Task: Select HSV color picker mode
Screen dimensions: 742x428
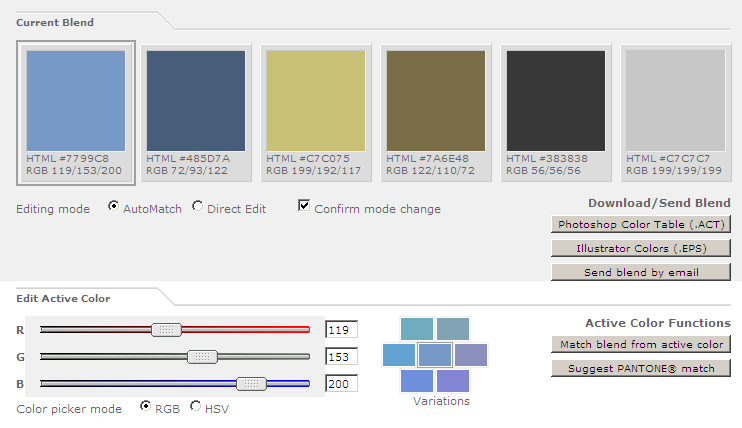Action: coord(195,406)
